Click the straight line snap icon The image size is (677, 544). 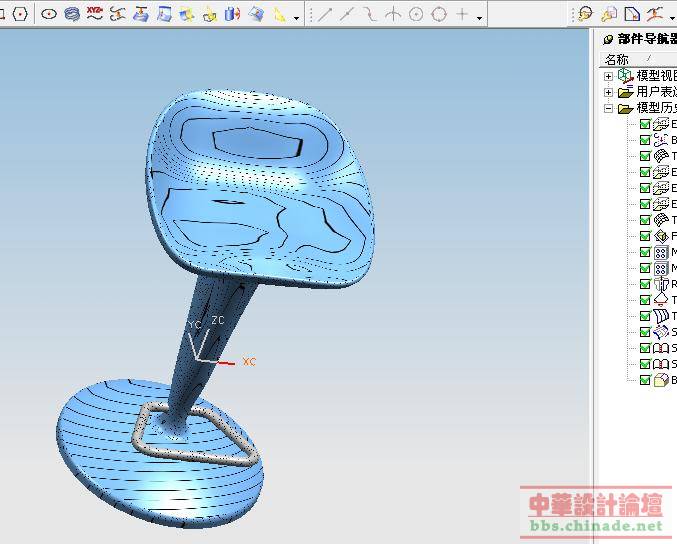tap(325, 14)
